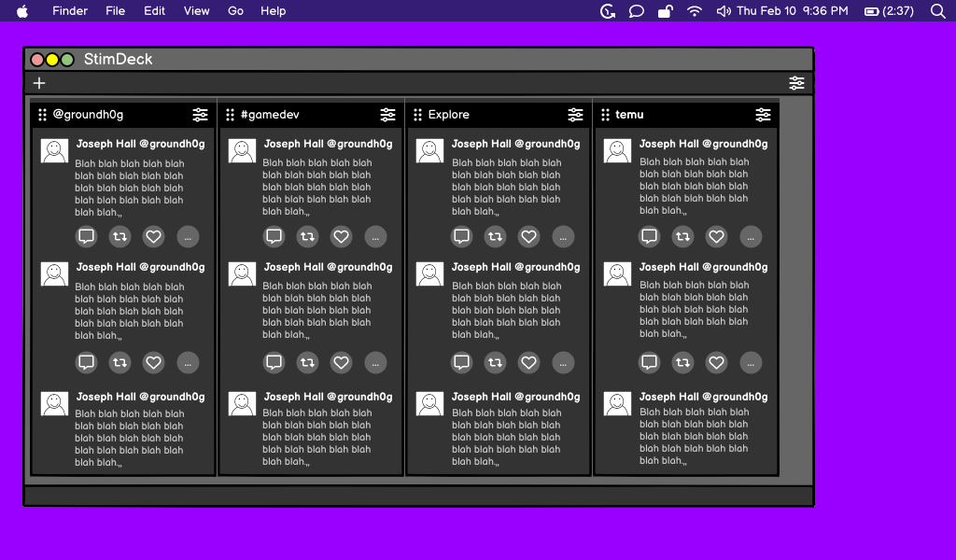Repost the second post in Explore column
This screenshot has width=956, height=560.
click(496, 362)
